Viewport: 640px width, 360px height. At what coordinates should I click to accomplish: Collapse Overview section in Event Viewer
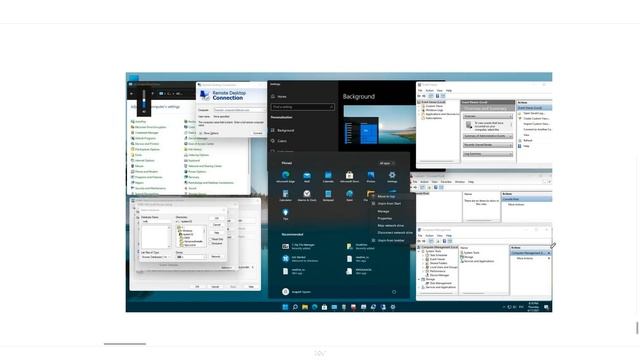(510, 116)
